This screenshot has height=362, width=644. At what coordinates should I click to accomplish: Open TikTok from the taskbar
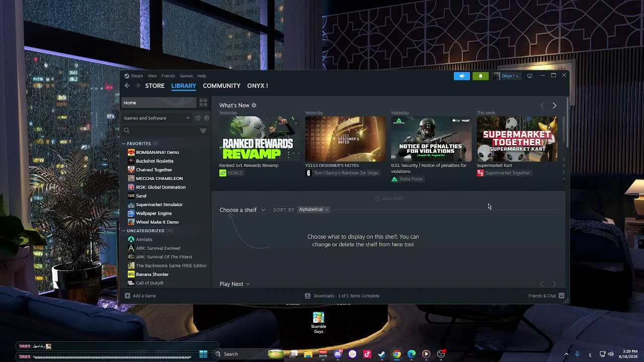367,354
